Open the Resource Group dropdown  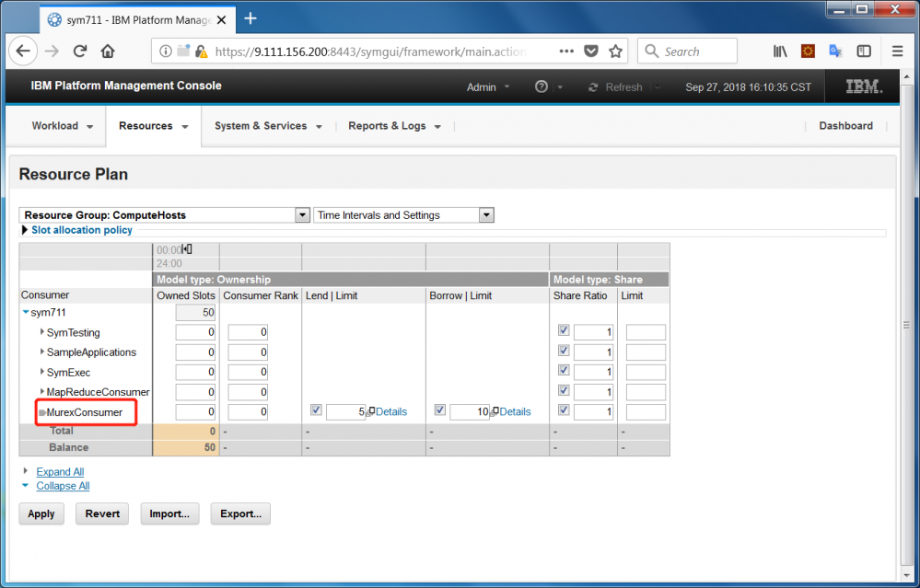[164, 215]
